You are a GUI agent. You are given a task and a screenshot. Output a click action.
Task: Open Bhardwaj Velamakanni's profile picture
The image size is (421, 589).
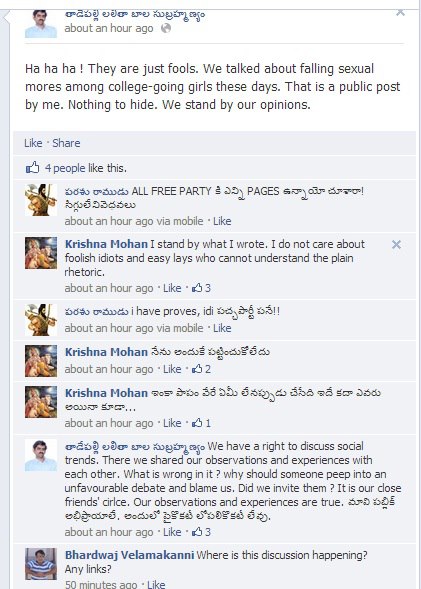(x=41, y=564)
